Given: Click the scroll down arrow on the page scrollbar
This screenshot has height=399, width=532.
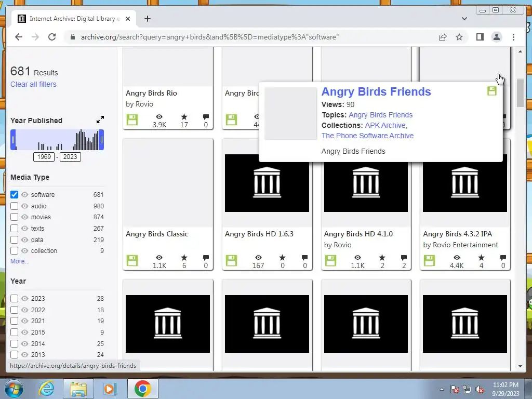Looking at the screenshot, I should coord(520,366).
